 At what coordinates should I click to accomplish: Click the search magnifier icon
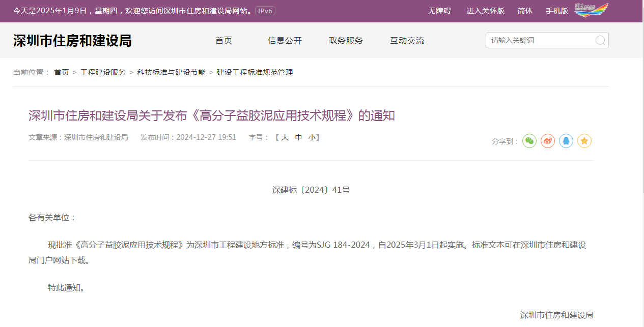[x=600, y=40]
